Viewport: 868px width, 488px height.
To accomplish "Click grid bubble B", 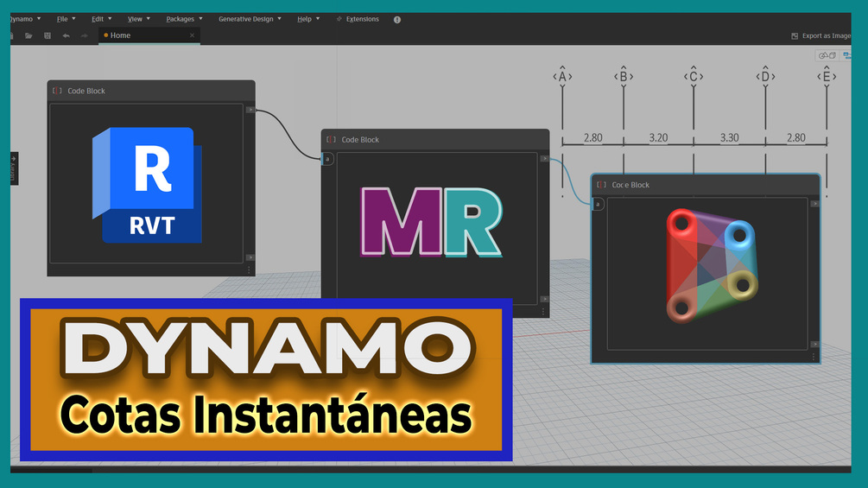I will tap(624, 76).
